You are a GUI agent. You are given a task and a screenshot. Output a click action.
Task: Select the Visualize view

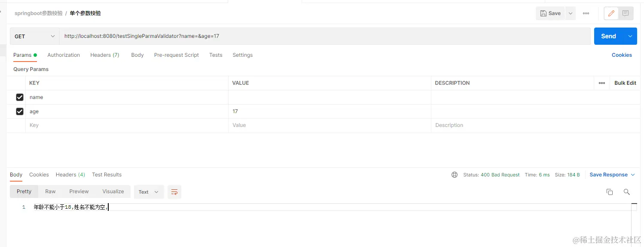[113, 191]
